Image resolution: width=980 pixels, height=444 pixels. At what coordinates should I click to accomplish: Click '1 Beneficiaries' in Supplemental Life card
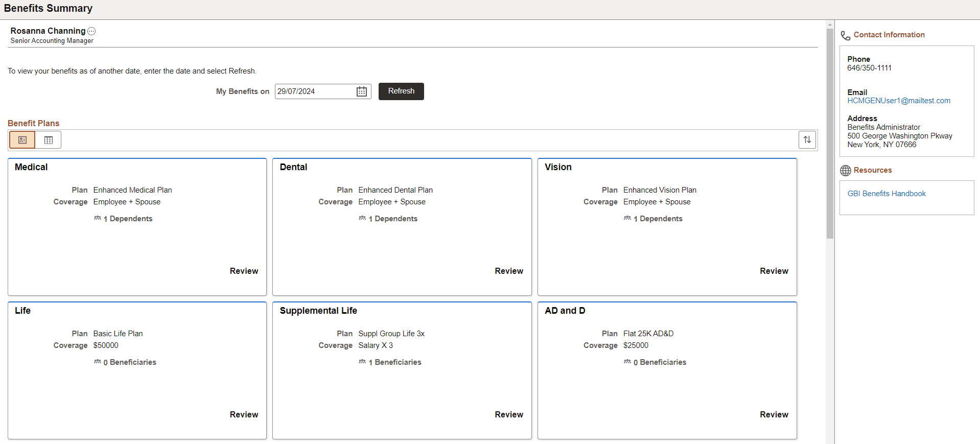[x=395, y=362]
